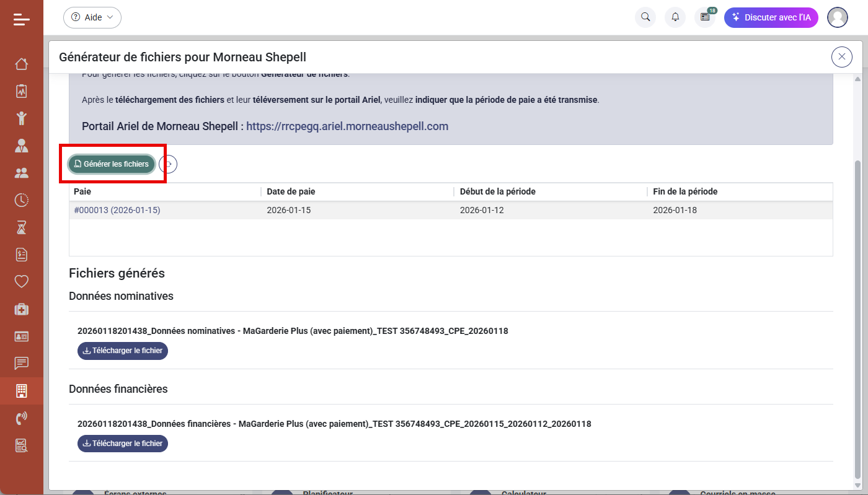Open the children section from the sidebar
Screen dimensions: 868x495
(x=21, y=118)
